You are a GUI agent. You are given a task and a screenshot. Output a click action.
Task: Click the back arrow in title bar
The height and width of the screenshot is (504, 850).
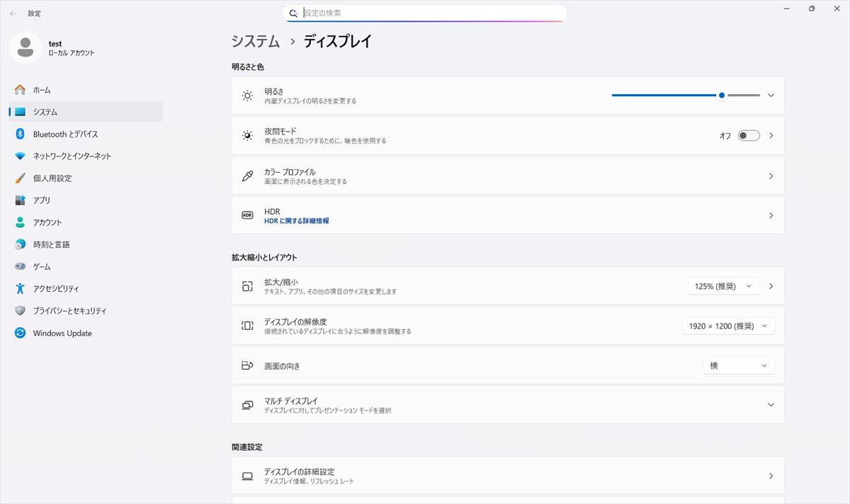[x=13, y=13]
